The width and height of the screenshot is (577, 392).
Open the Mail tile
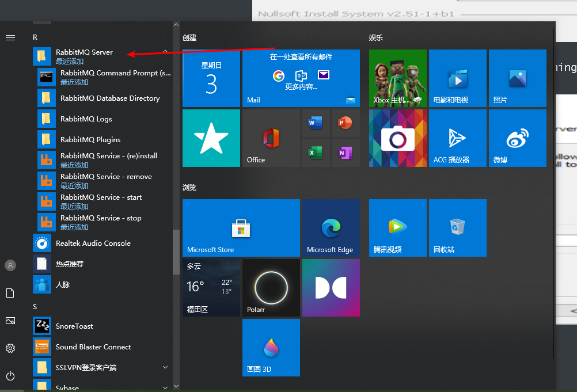301,78
